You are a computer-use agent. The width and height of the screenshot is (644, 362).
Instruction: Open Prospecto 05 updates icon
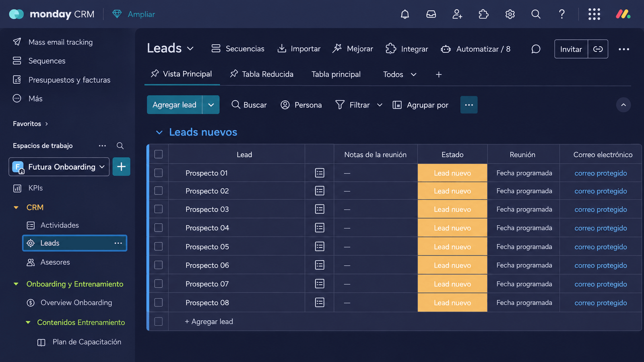pyautogui.click(x=320, y=247)
